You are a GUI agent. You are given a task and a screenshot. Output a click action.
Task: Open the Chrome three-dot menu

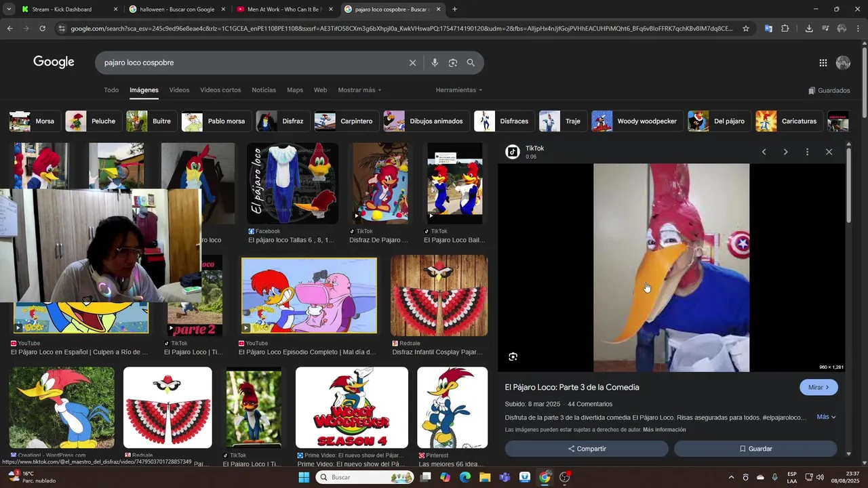858,28
